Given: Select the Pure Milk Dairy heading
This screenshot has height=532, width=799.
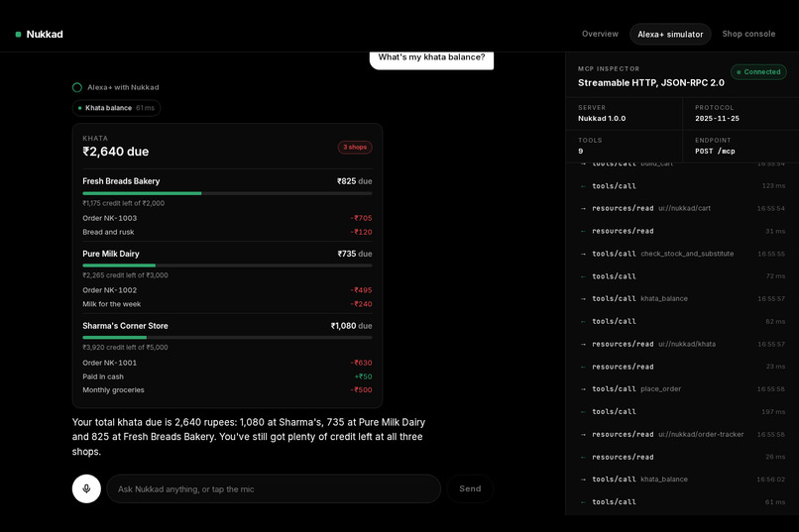Looking at the screenshot, I should click(x=111, y=254).
